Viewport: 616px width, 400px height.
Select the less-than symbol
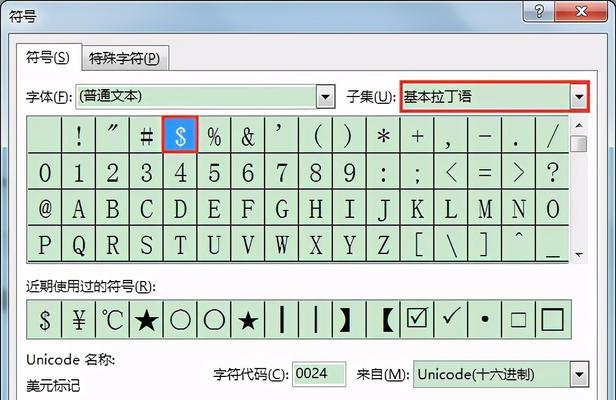[x=451, y=171]
